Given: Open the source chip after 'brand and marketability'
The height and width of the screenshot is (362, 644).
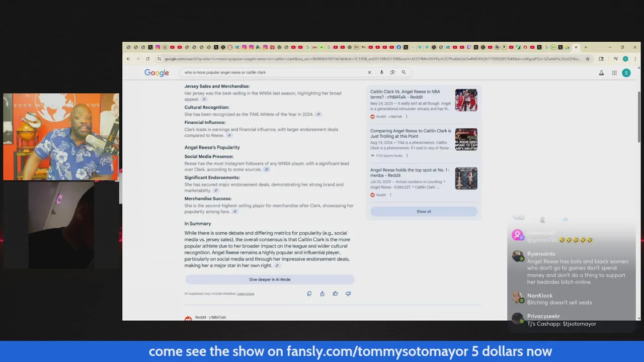Looking at the screenshot, I should coord(216,191).
